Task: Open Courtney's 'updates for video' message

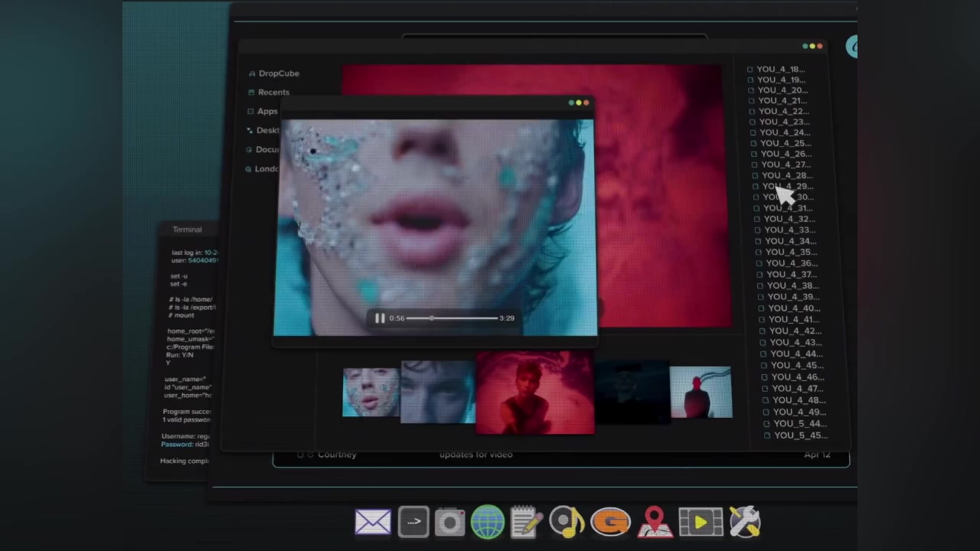Action: click(475, 455)
